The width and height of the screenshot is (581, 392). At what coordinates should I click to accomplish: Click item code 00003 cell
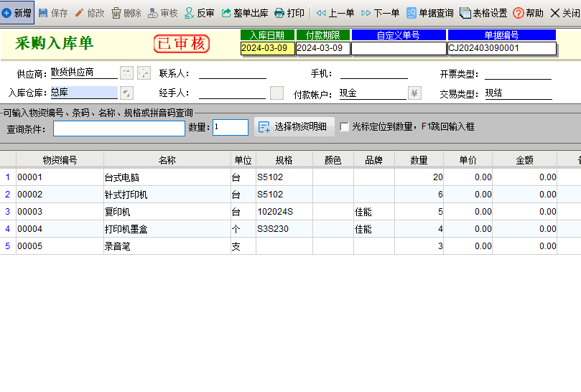(60, 212)
